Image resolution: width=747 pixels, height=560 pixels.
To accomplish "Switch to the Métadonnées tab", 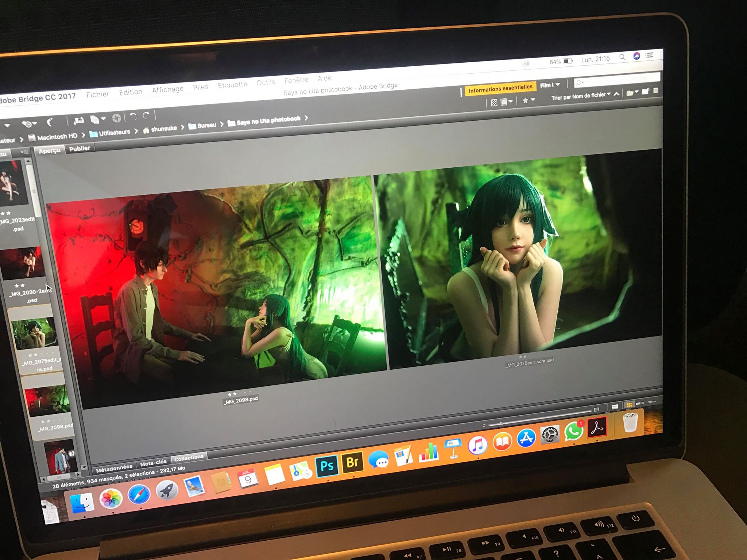I will tap(114, 468).
